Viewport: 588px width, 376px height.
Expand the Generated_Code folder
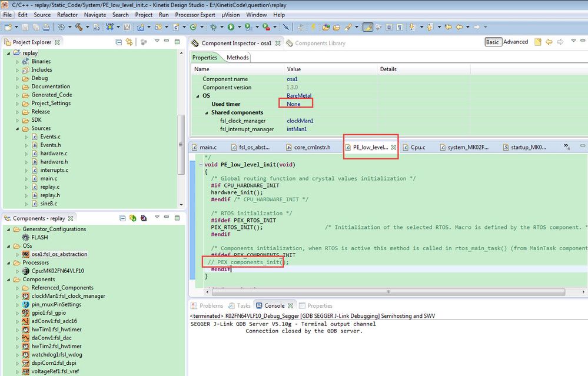pyautogui.click(x=17, y=95)
